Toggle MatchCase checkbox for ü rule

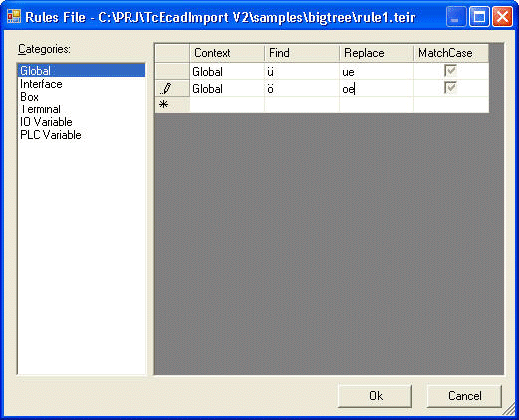click(x=450, y=71)
